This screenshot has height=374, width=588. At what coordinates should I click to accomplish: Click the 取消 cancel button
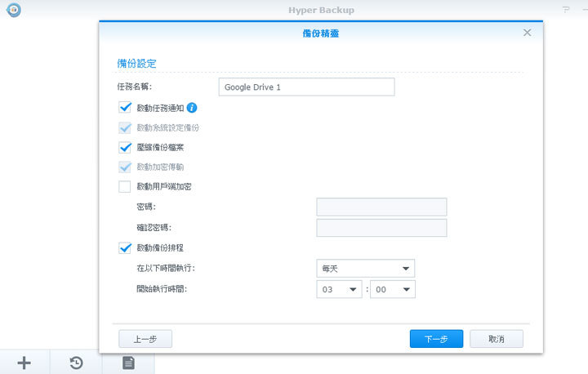pos(497,339)
